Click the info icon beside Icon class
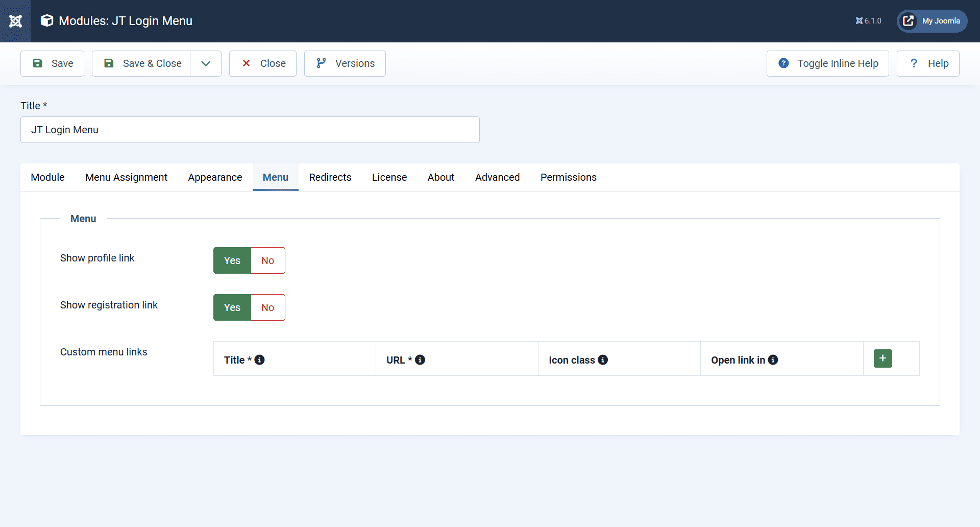The height and width of the screenshot is (527, 980). 604,360
